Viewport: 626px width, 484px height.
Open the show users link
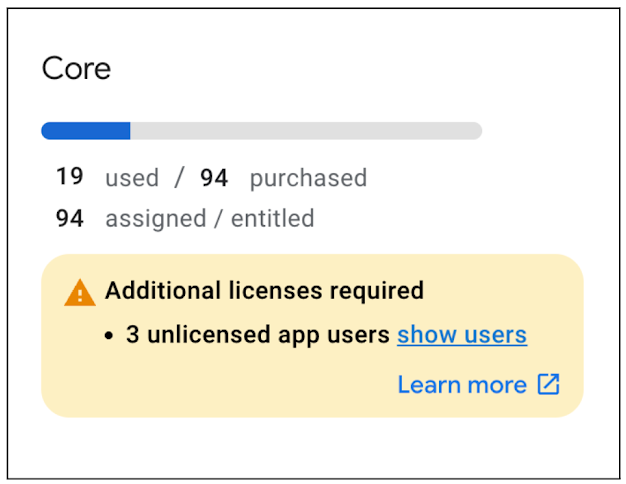click(x=462, y=335)
